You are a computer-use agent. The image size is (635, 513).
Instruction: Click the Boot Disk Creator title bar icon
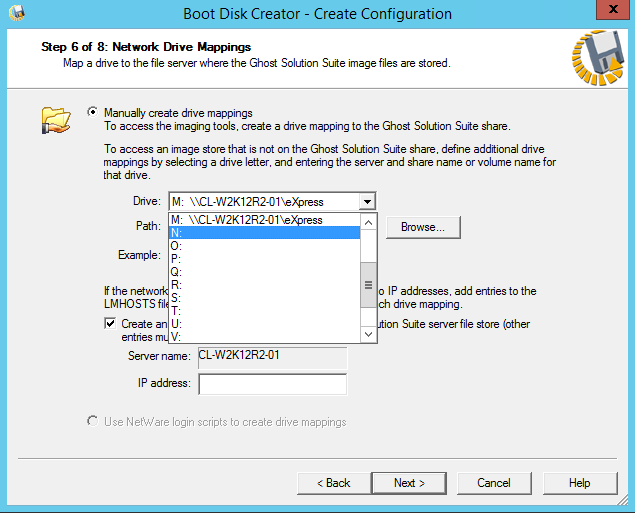[17, 13]
